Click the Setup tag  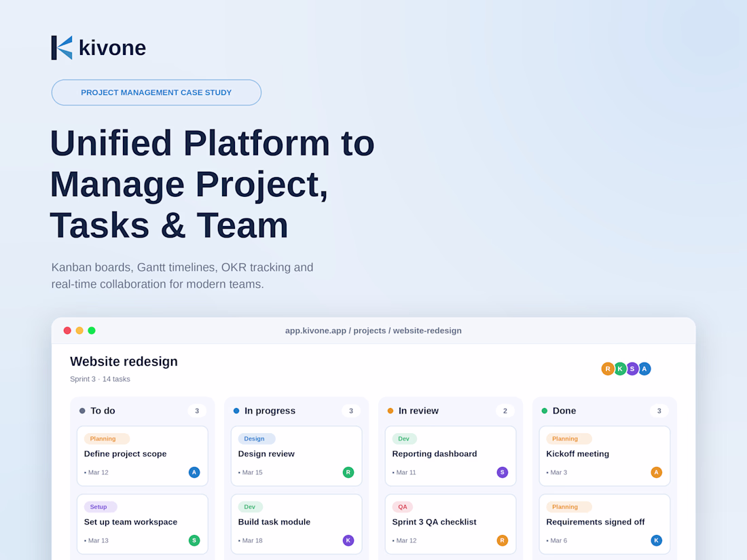[101, 506]
